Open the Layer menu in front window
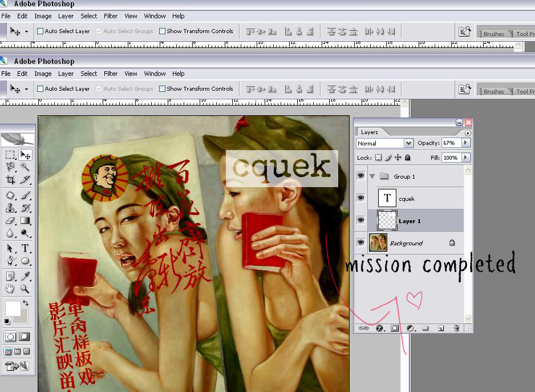 point(66,74)
